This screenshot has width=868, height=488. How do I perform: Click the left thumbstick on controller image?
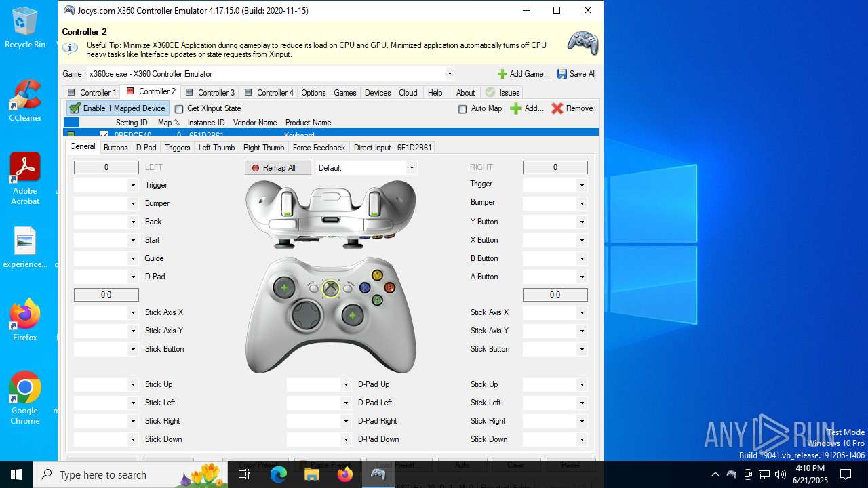(x=283, y=288)
